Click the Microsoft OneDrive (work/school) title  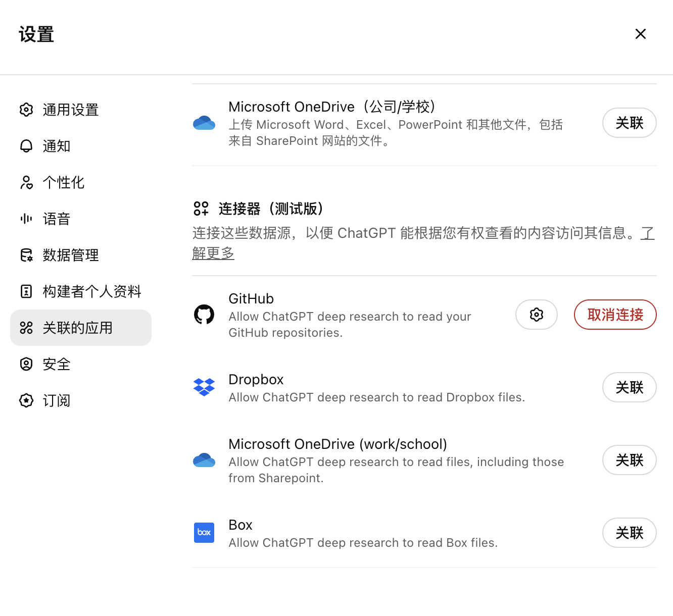tap(338, 444)
